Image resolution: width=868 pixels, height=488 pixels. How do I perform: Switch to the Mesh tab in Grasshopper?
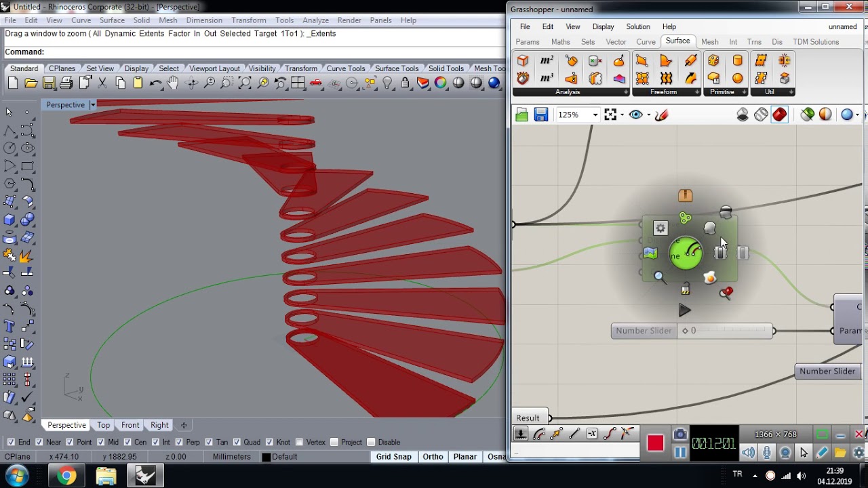[709, 41]
